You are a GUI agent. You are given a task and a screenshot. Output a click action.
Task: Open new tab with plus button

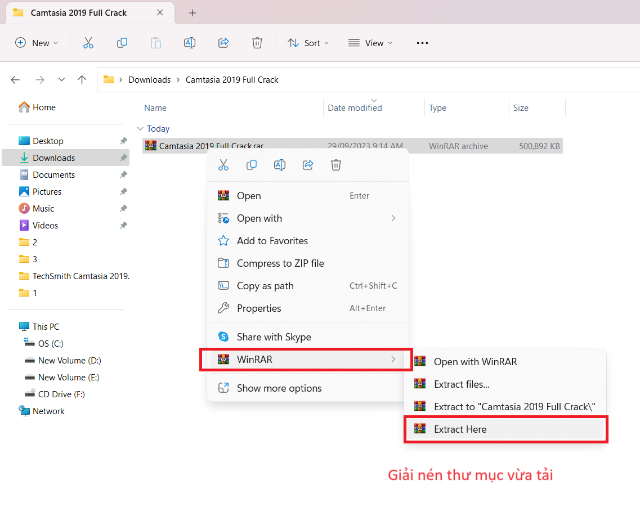coord(192,13)
